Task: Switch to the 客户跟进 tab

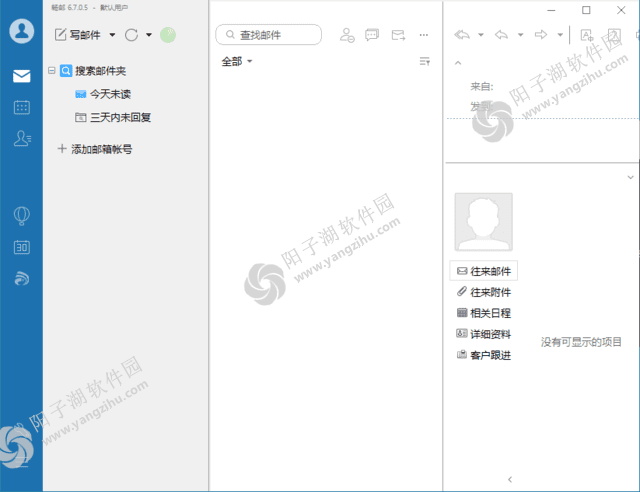Action: tap(484, 355)
